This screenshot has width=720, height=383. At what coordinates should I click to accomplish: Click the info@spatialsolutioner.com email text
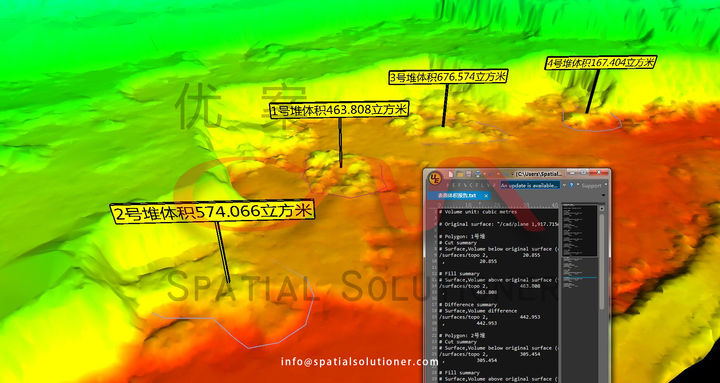click(x=360, y=362)
